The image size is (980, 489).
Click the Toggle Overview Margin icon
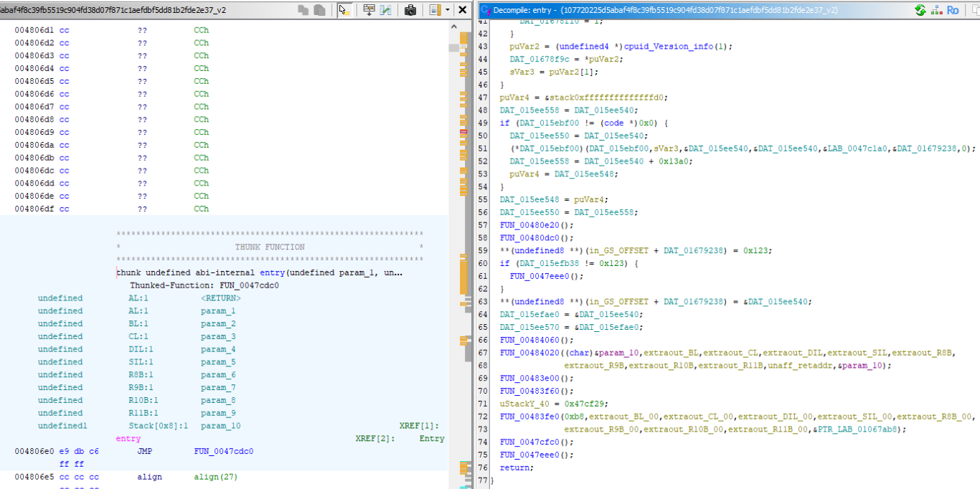click(x=435, y=10)
